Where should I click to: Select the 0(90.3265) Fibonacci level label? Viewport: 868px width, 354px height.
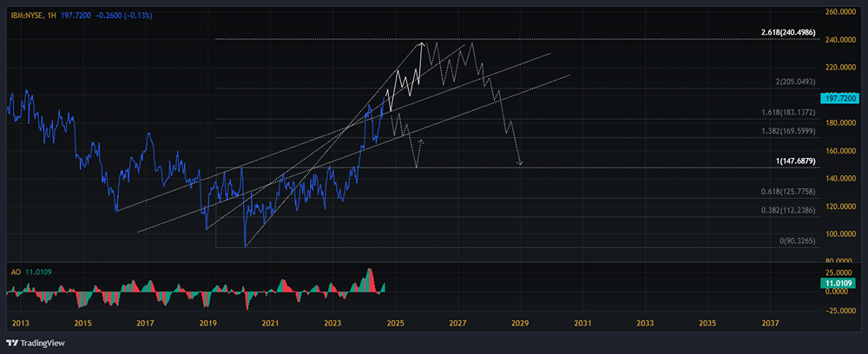(x=798, y=241)
